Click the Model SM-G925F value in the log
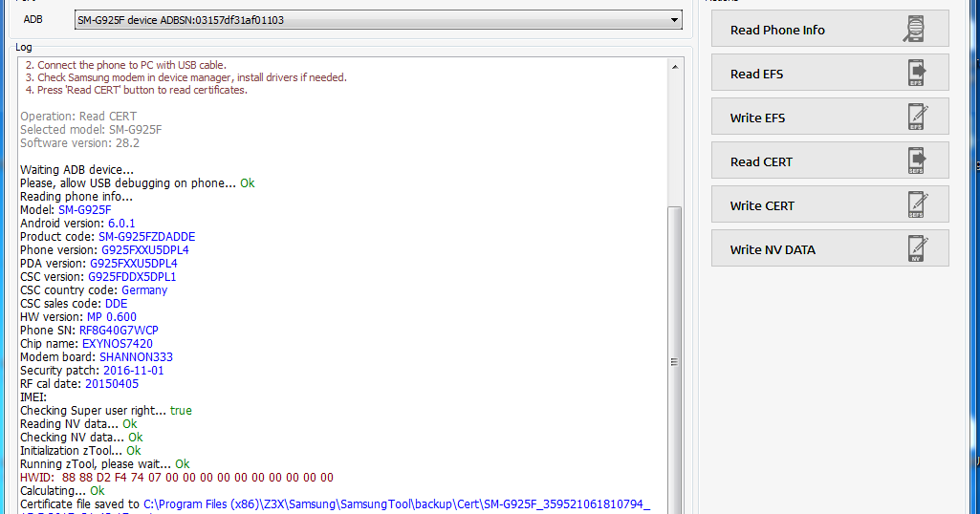The height and width of the screenshot is (514, 980). 85,210
